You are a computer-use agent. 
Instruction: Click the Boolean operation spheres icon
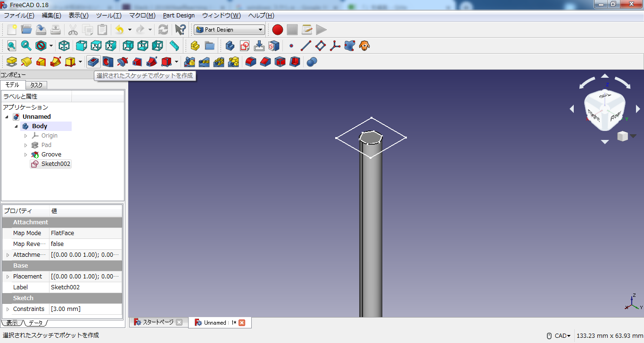[x=312, y=62]
